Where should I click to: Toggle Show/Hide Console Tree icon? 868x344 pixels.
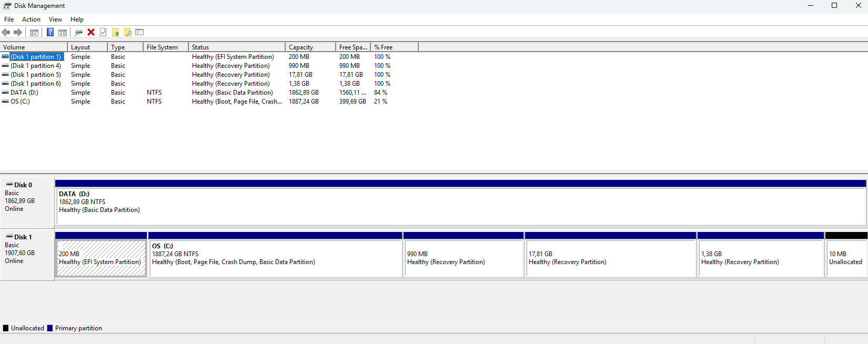pyautogui.click(x=34, y=33)
